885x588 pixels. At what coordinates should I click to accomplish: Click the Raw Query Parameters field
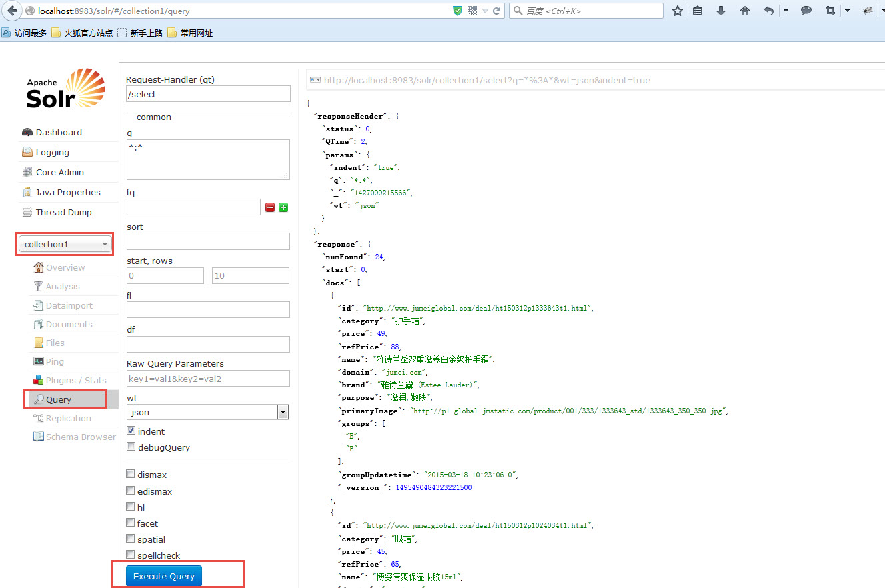point(208,378)
